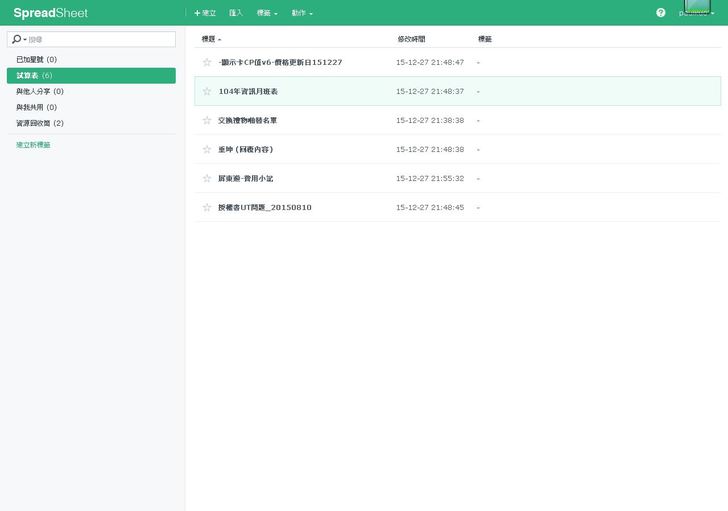Toggle star on 屏東遊-費用小記
Viewport: 728px width, 511px height.
207,178
